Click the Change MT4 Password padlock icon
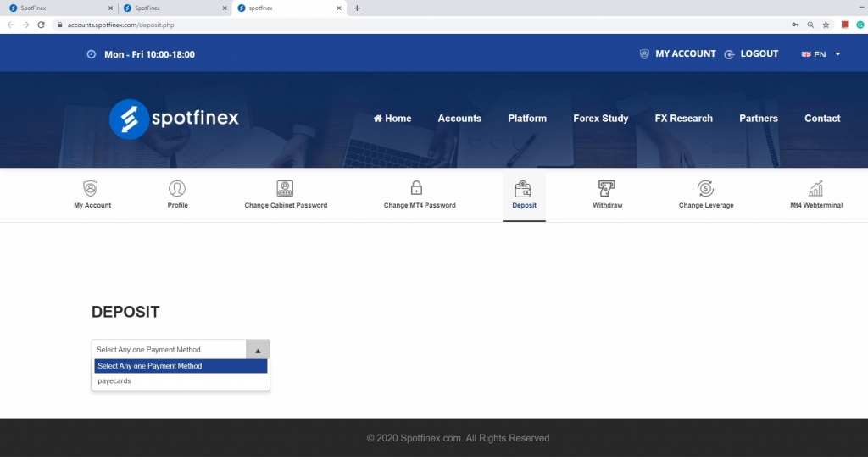Image resolution: width=868 pixels, height=460 pixels. coord(416,188)
